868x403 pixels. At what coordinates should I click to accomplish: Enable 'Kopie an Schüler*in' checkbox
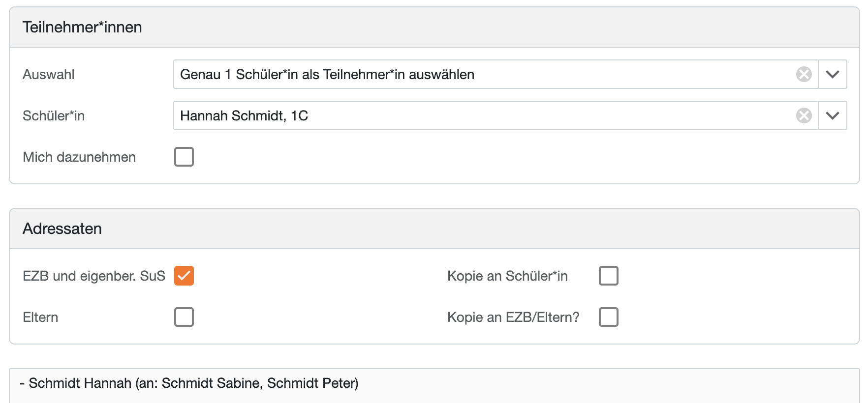click(608, 276)
